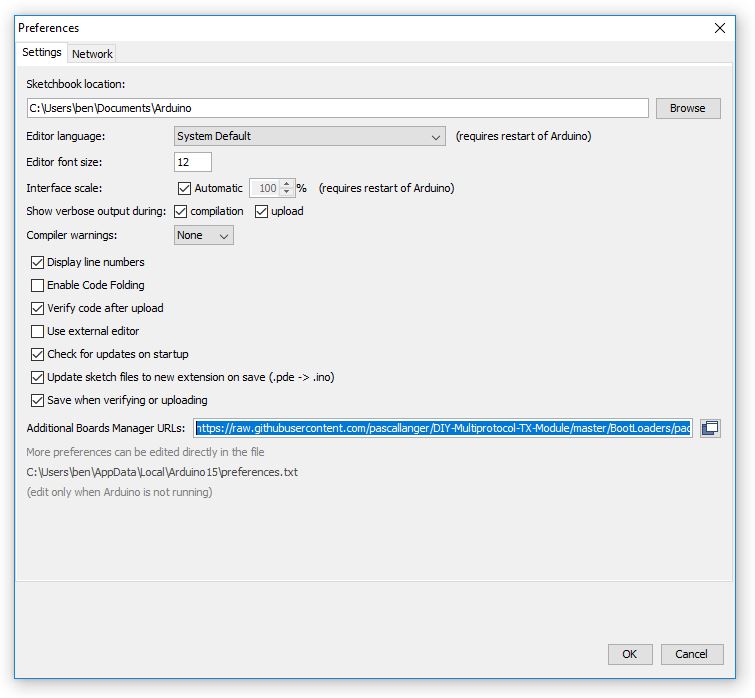Toggle Display line numbers option
The width and height of the screenshot is (755, 698).
click(x=38, y=262)
